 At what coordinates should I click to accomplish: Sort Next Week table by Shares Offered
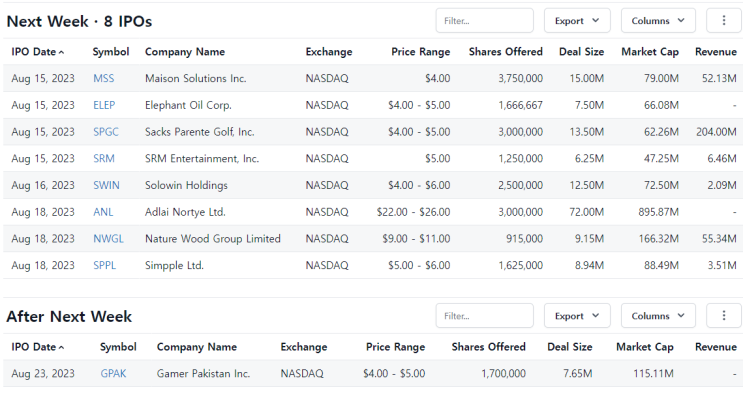click(506, 52)
